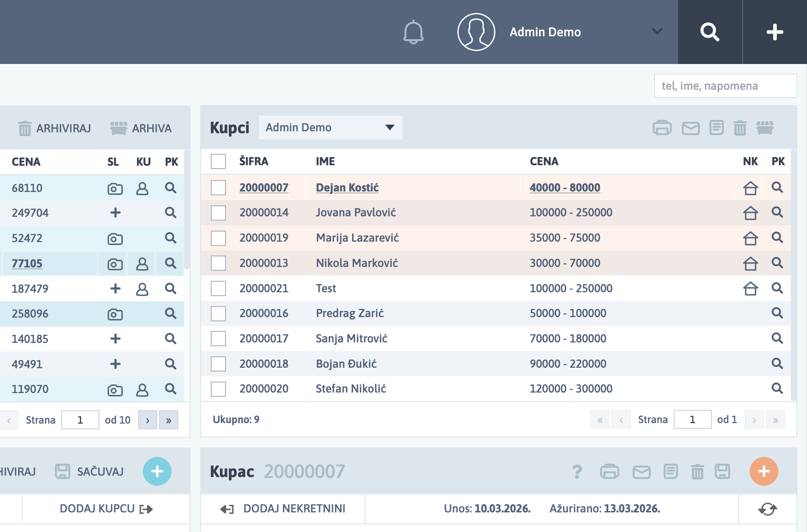Click the magnifier for Predrag Zarić

pos(777,313)
